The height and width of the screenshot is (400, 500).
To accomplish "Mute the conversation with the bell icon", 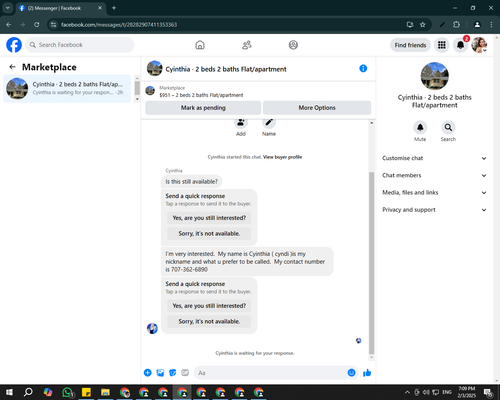I will point(420,127).
